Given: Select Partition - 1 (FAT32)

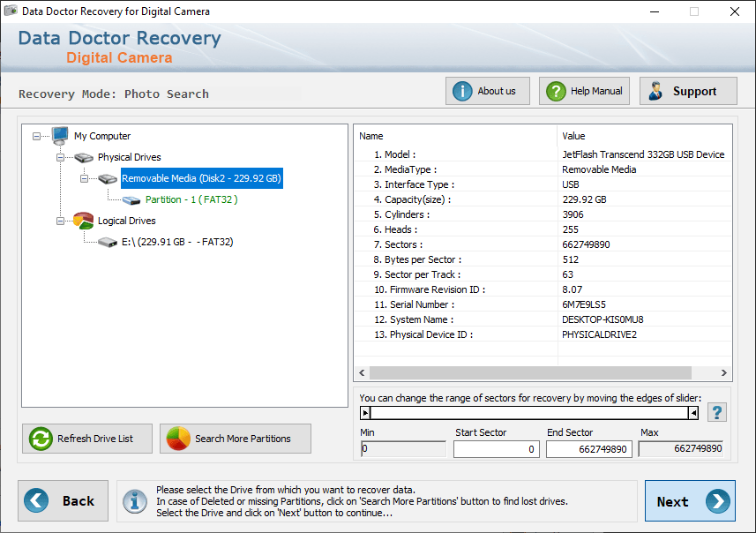Looking at the screenshot, I should 191,199.
